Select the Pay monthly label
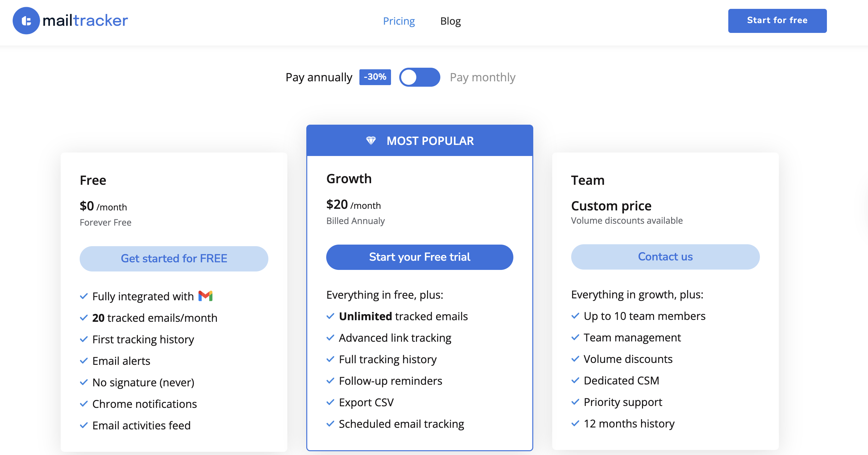Viewport: 868px width, 455px height. pyautogui.click(x=482, y=77)
